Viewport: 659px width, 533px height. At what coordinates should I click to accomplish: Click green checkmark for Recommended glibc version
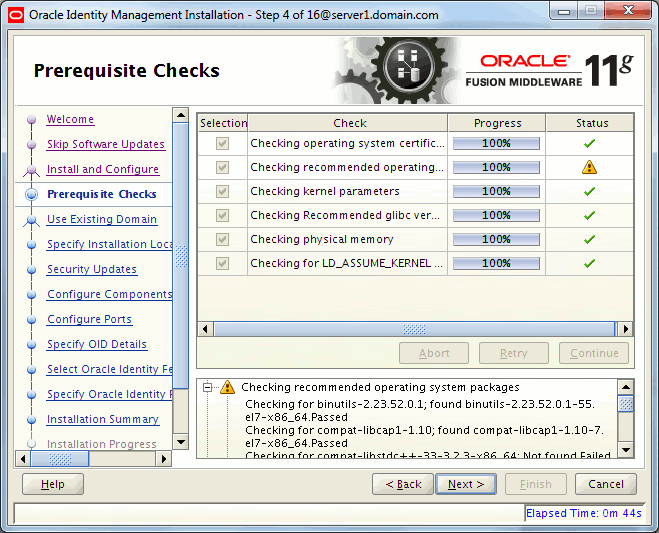tap(589, 215)
